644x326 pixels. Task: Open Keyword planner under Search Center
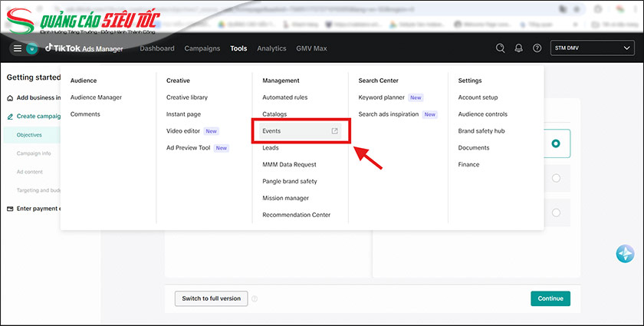[x=381, y=97]
